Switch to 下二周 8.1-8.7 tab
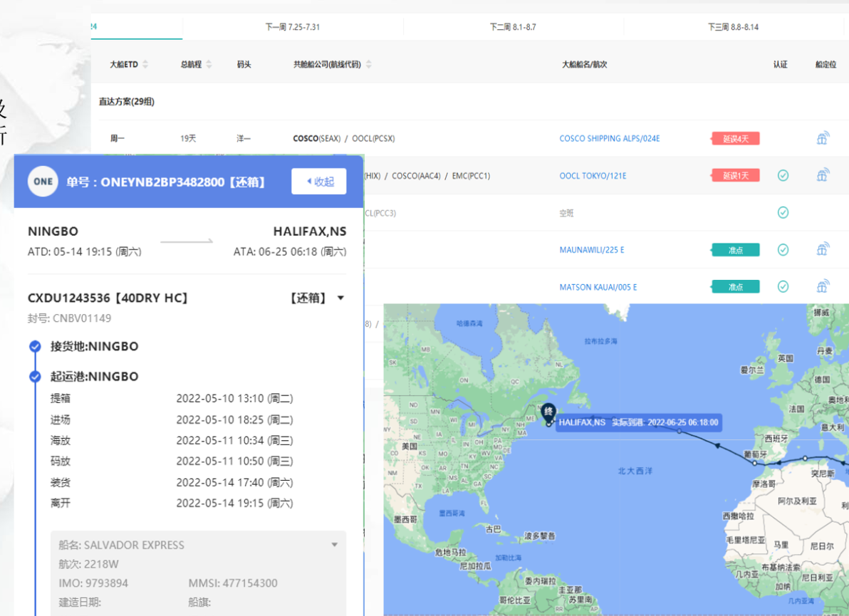Image resolution: width=849 pixels, height=616 pixels. pyautogui.click(x=513, y=27)
